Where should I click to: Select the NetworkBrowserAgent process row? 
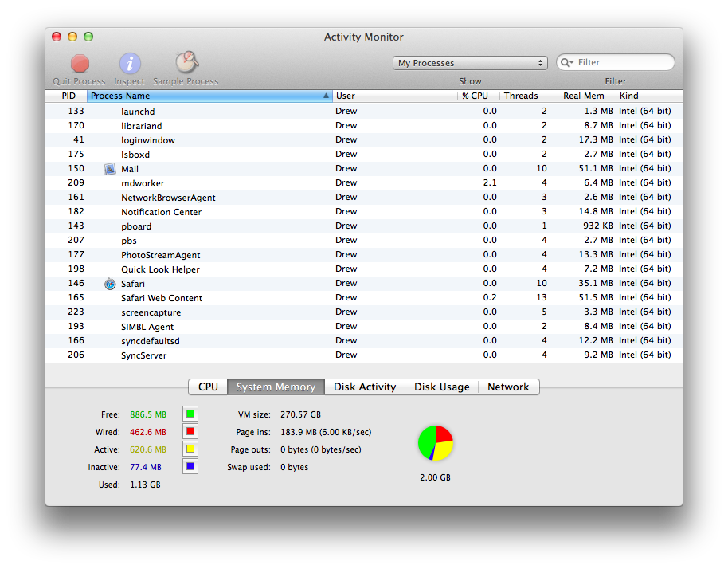point(364,198)
